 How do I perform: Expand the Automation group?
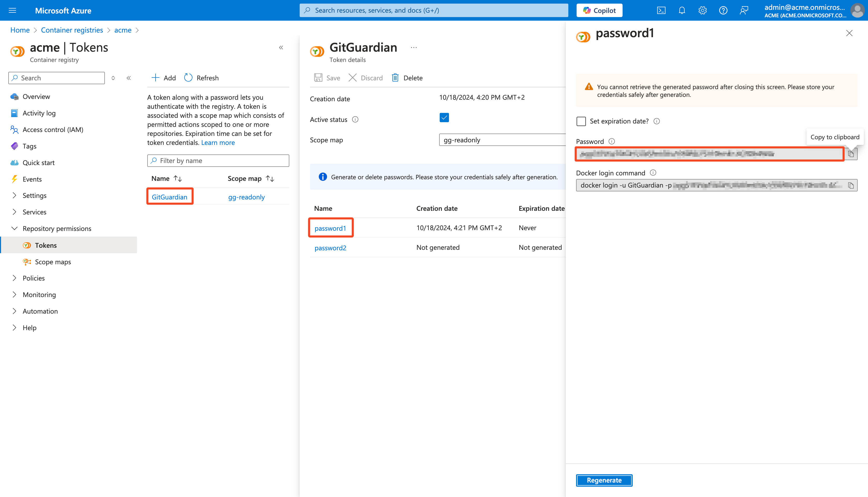pos(40,311)
